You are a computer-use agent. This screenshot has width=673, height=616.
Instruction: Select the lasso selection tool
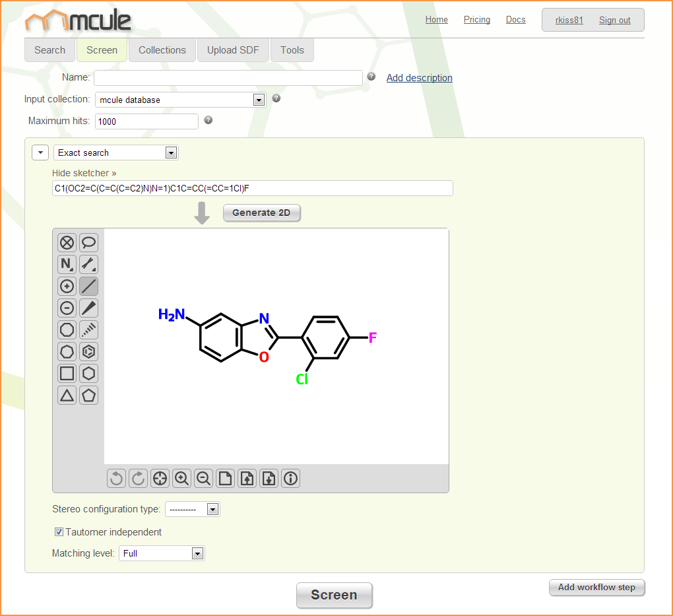pyautogui.click(x=88, y=242)
